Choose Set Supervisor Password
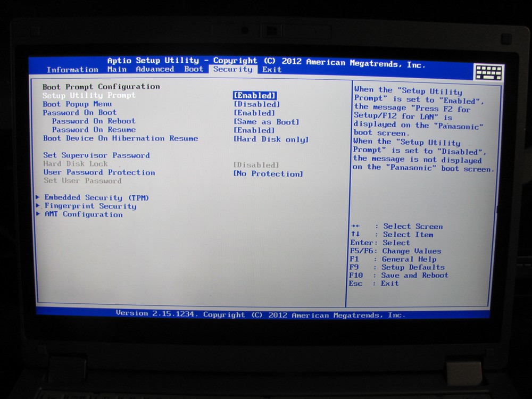The height and width of the screenshot is (399, 532). click(96, 155)
